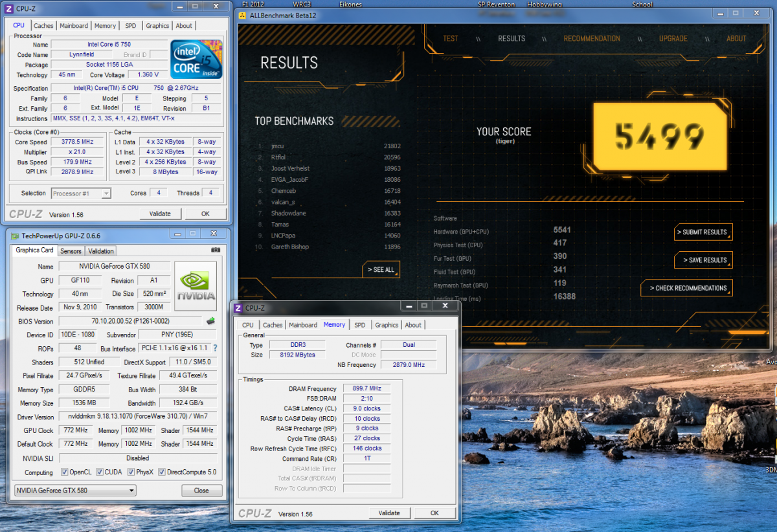Click OK in the CPU-Z timings window
This screenshot has width=777, height=532.
pos(434,513)
